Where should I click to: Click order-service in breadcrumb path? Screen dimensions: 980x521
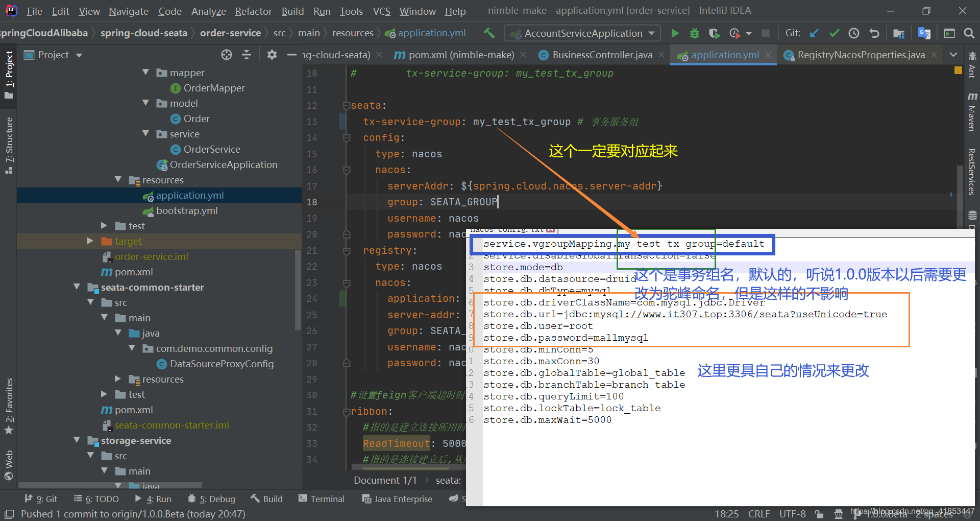pyautogui.click(x=230, y=33)
